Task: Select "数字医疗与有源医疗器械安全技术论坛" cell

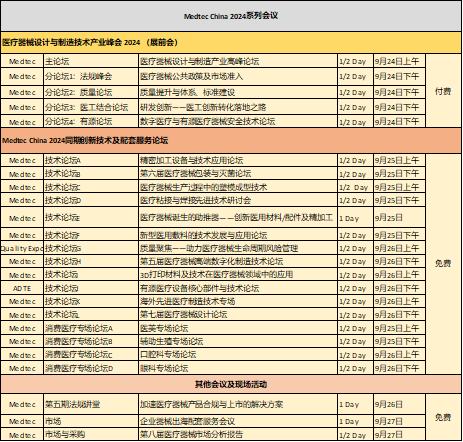Action: [238, 122]
